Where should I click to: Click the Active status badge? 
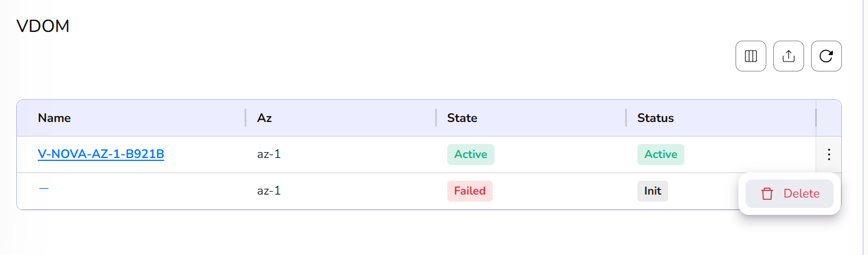661,155
